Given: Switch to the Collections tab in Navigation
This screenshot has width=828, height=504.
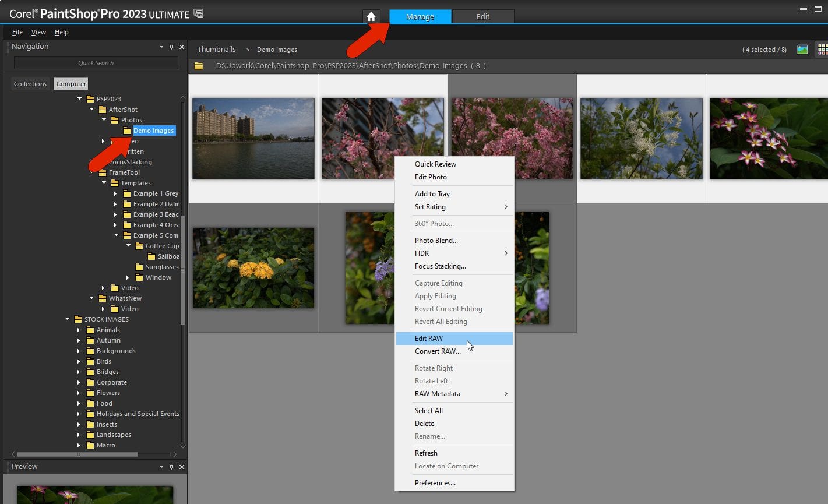Looking at the screenshot, I should click(x=30, y=83).
